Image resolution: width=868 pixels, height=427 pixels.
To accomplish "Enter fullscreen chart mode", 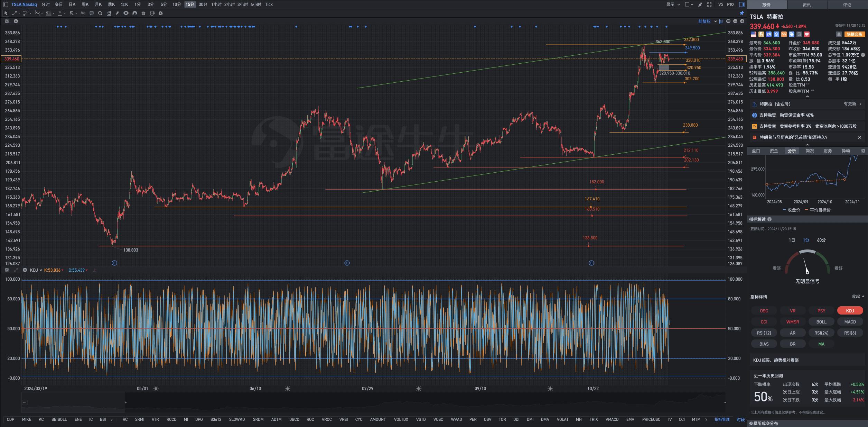I will (709, 4).
